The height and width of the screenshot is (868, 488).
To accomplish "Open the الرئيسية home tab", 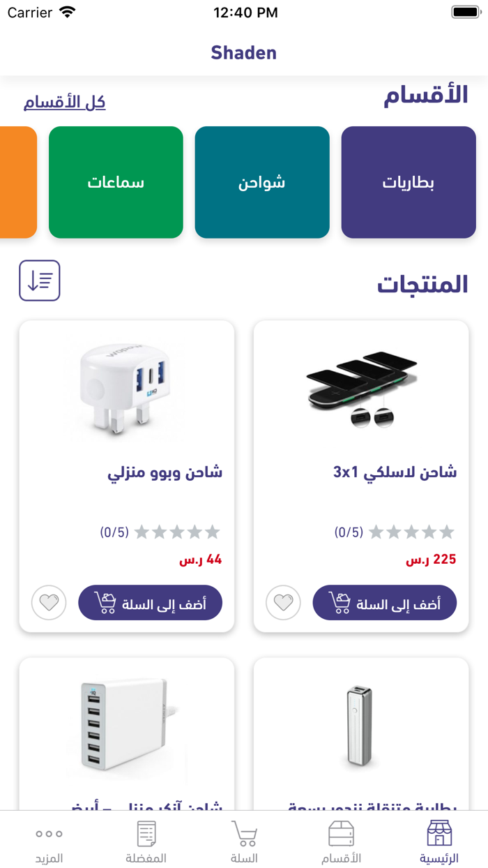I will [439, 841].
